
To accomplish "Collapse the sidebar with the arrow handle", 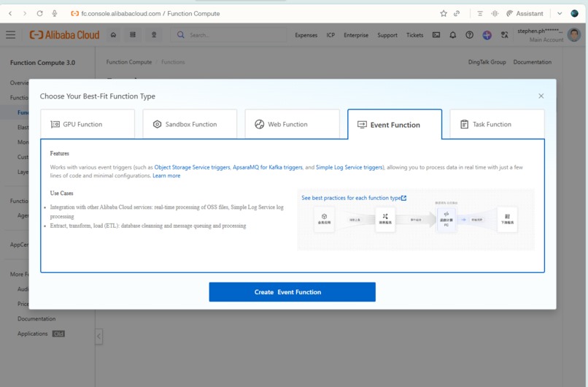I will (x=98, y=337).
